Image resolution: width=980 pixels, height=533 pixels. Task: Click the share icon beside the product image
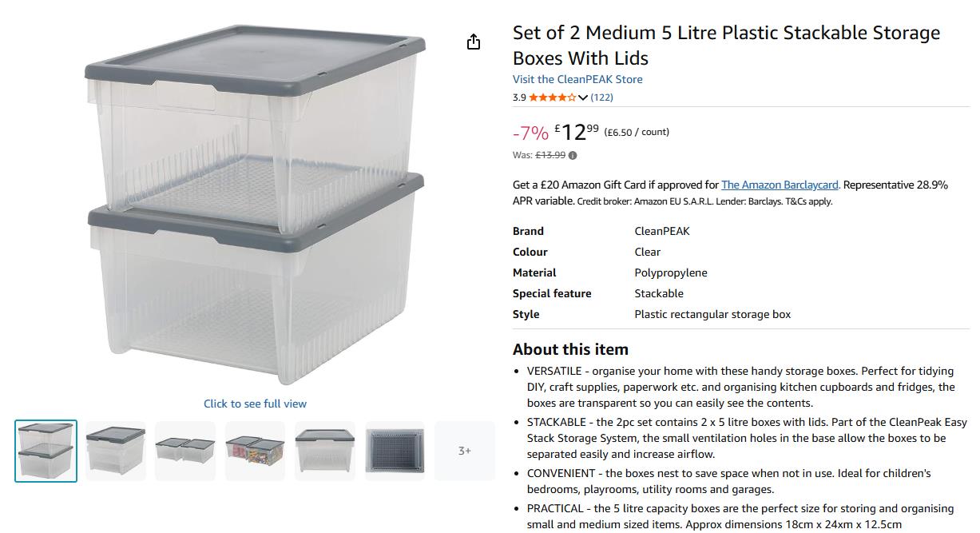pyautogui.click(x=474, y=42)
